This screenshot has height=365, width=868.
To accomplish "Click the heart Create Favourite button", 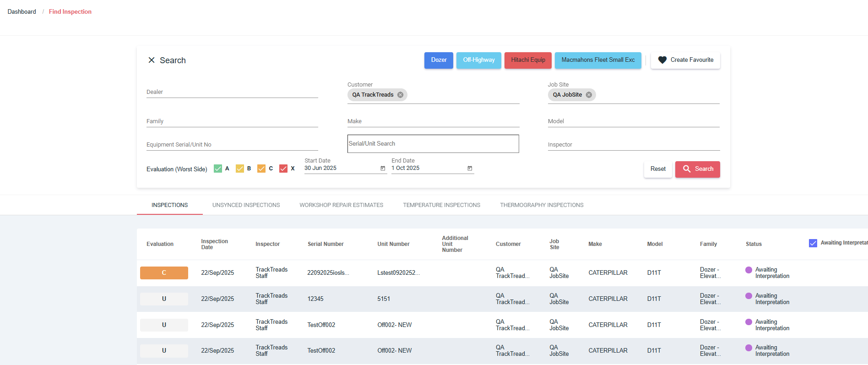I will tap(685, 60).
